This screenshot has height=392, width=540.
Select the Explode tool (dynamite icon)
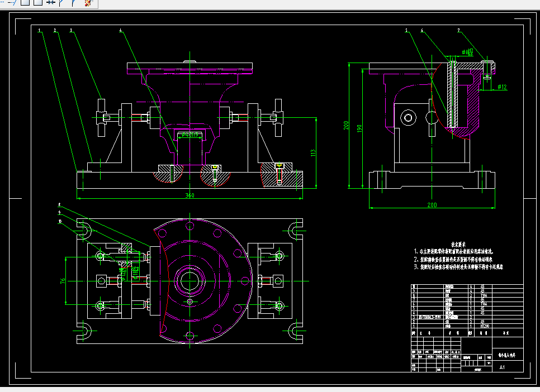coord(88,3)
